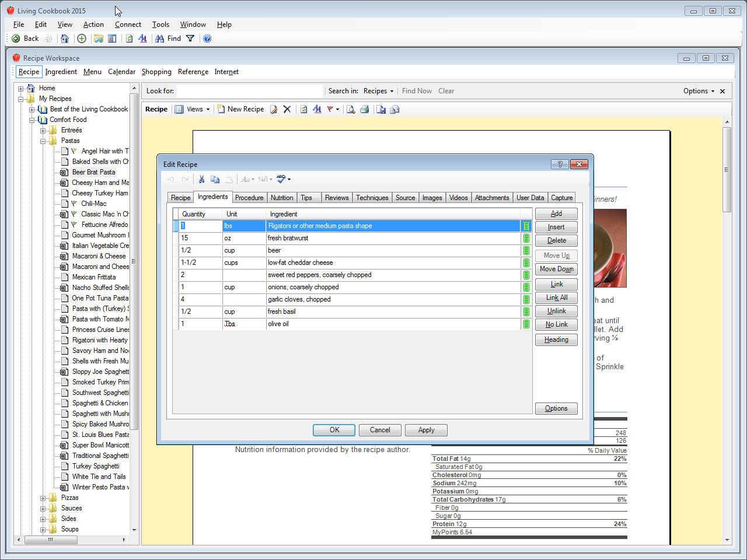Expand the Pizzas folder in tree
Screen dimensions: 747x560
[43, 498]
